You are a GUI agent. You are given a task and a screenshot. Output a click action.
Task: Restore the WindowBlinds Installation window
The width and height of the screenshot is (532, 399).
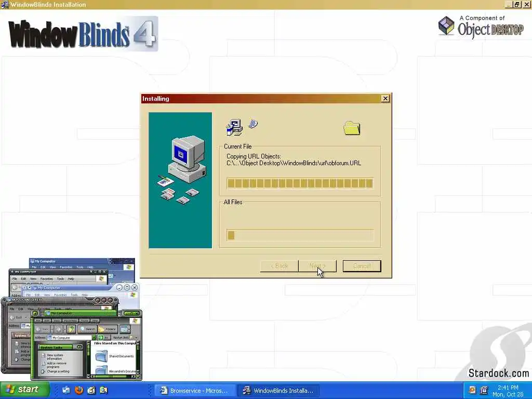[x=517, y=4]
